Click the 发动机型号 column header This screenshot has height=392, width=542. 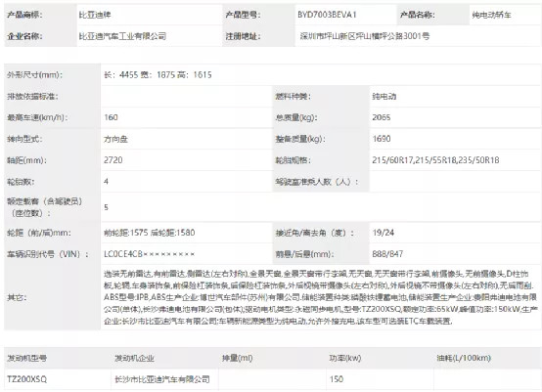[x=26, y=358]
